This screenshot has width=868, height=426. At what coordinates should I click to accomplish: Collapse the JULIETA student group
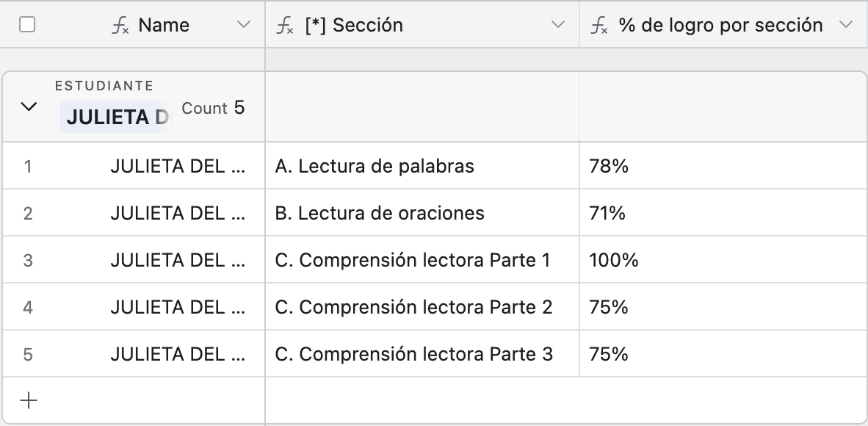[28, 106]
